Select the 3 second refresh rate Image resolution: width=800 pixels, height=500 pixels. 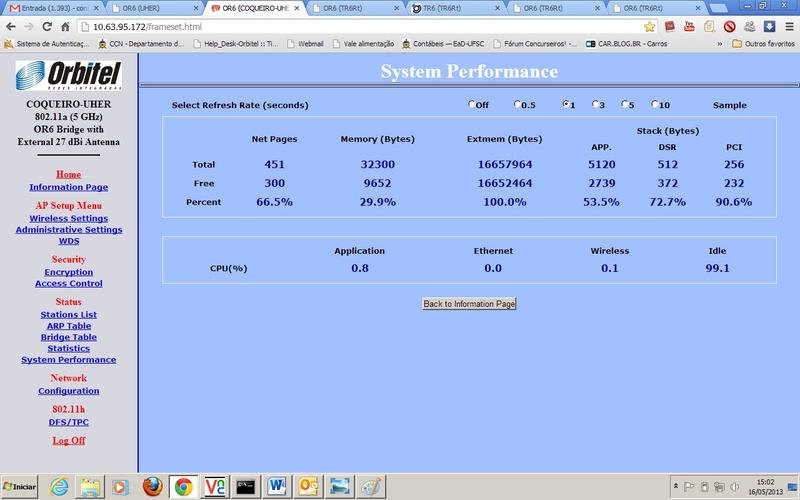click(595, 104)
